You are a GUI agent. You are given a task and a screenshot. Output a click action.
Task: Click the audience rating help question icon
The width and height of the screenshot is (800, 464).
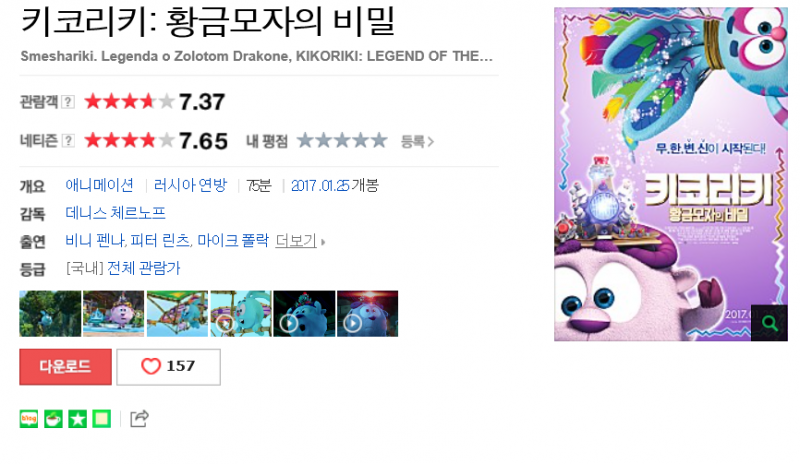click(68, 102)
